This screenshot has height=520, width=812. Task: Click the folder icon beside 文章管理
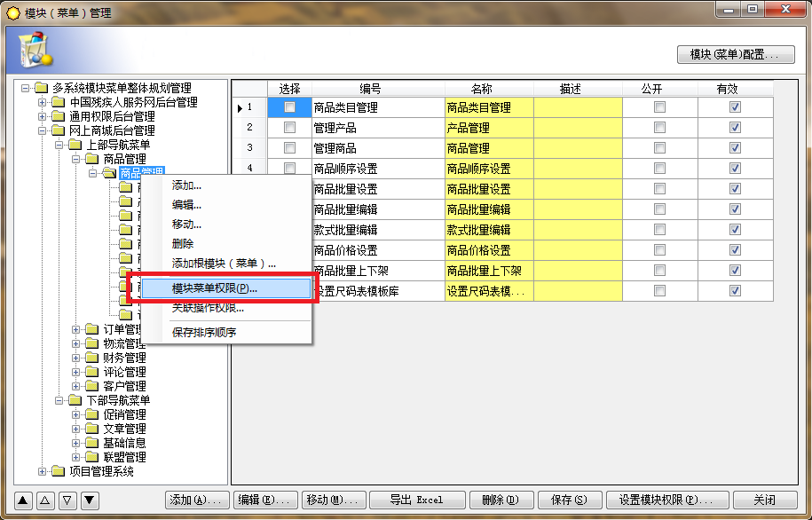pos(92,429)
